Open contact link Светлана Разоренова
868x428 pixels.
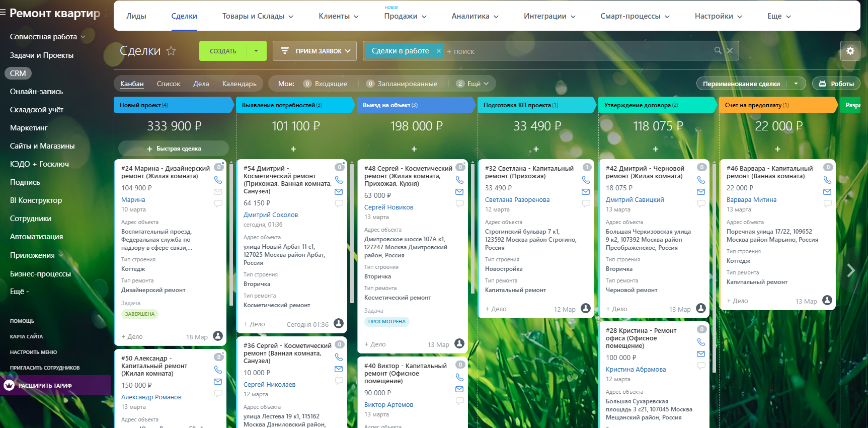[517, 199]
